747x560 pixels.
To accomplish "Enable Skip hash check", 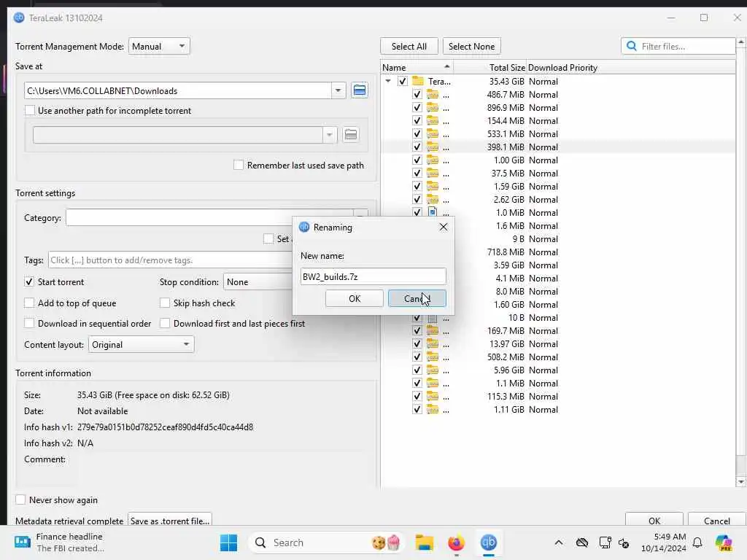I will coord(165,303).
